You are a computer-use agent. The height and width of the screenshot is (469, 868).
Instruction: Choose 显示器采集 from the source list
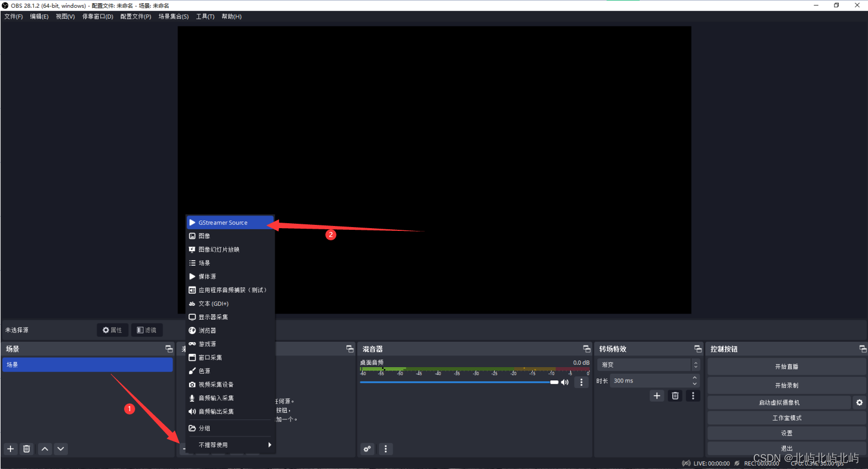click(x=230, y=317)
